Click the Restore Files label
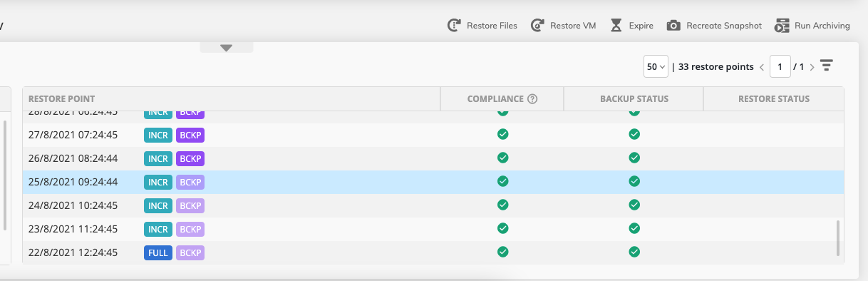868x281 pixels. (x=492, y=26)
